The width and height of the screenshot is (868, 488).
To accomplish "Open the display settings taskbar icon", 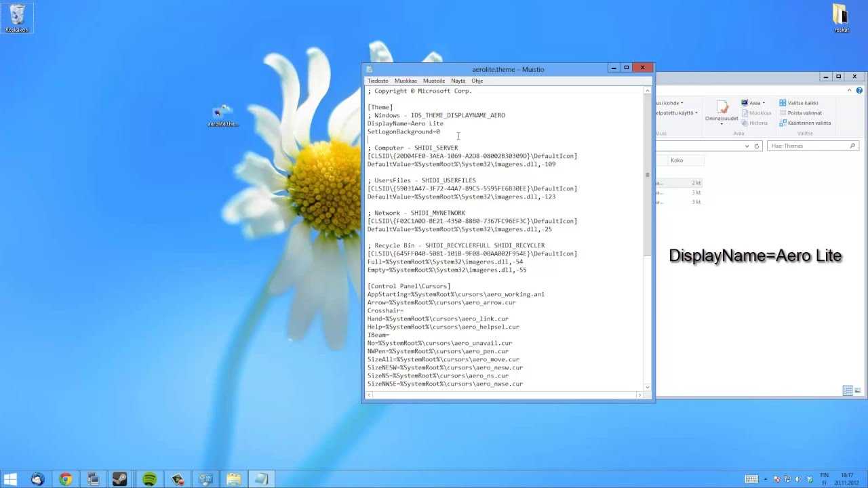I will (x=205, y=479).
